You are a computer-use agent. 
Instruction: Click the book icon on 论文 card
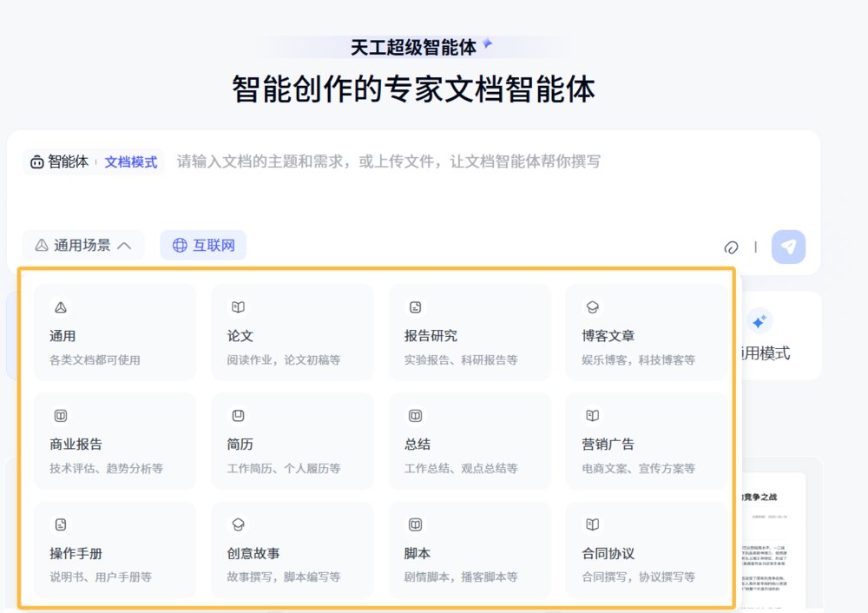238,307
